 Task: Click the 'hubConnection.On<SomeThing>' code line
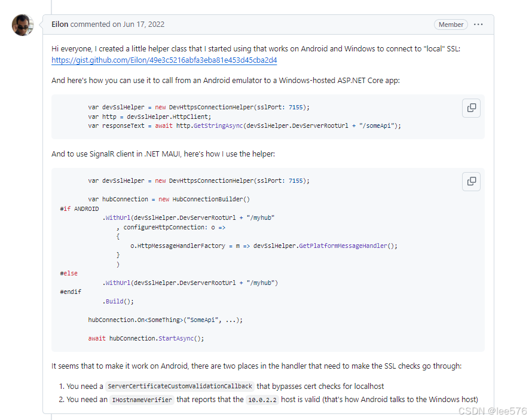[x=166, y=320]
